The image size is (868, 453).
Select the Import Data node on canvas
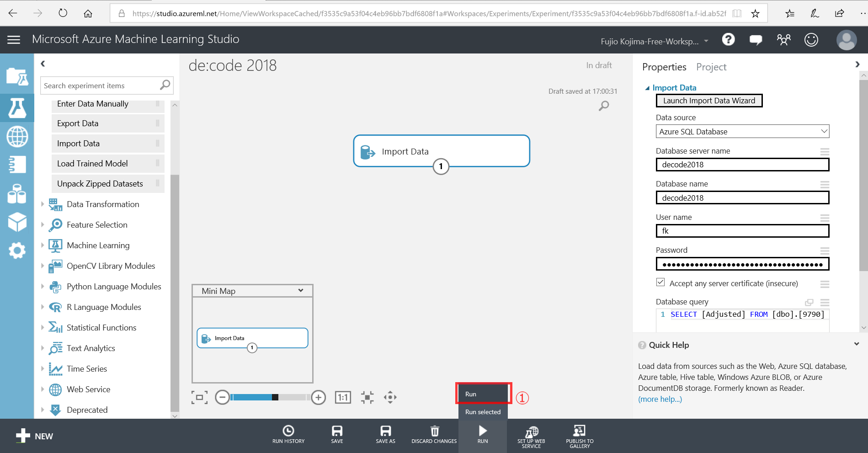(x=442, y=151)
